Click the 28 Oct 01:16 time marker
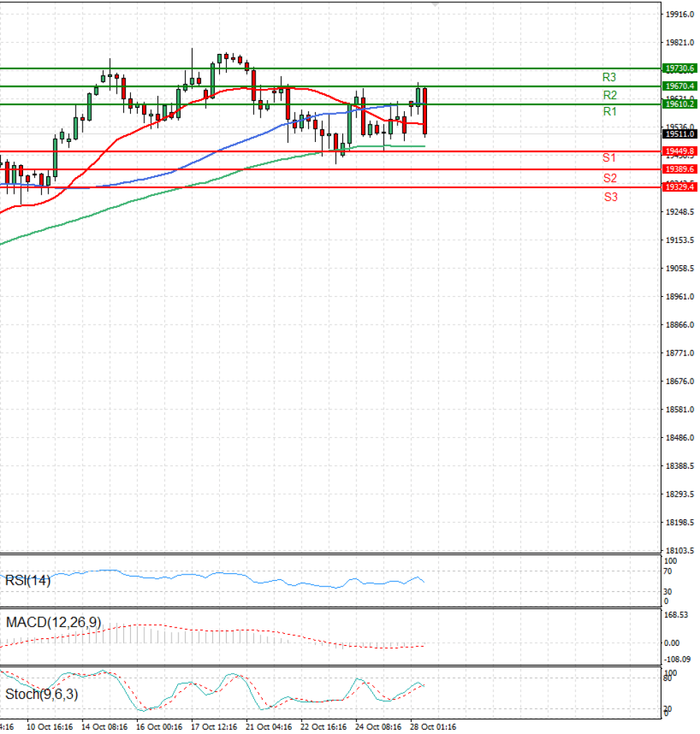This screenshot has width=700, height=734. 433,727
